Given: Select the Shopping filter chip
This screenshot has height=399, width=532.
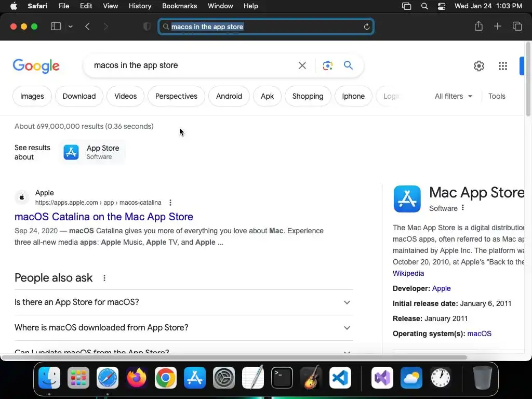Looking at the screenshot, I should 308,96.
